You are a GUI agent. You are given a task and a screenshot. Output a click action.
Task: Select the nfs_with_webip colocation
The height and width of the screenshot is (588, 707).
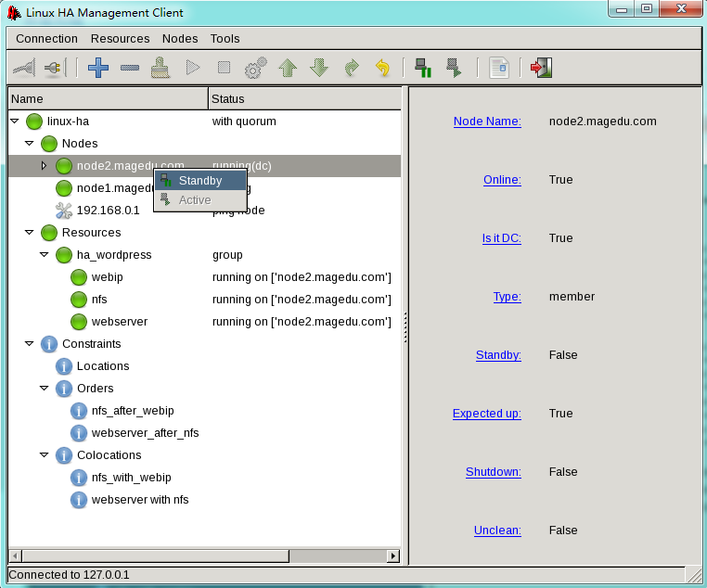[x=131, y=478]
